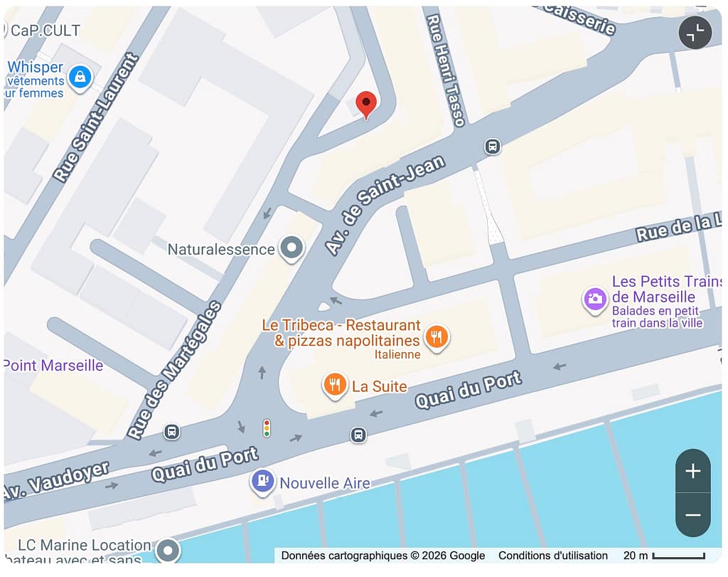Toggle the 20 m scale bar units

coord(665,556)
